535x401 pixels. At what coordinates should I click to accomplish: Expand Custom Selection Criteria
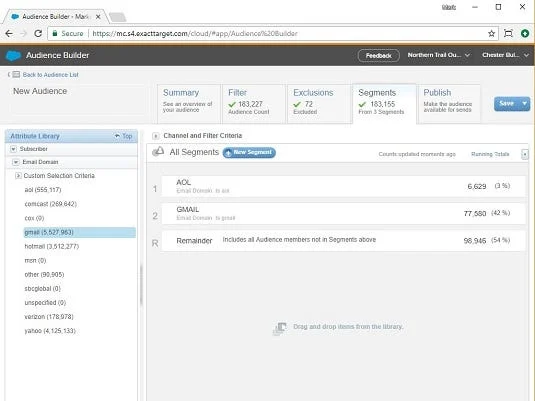coord(18,176)
